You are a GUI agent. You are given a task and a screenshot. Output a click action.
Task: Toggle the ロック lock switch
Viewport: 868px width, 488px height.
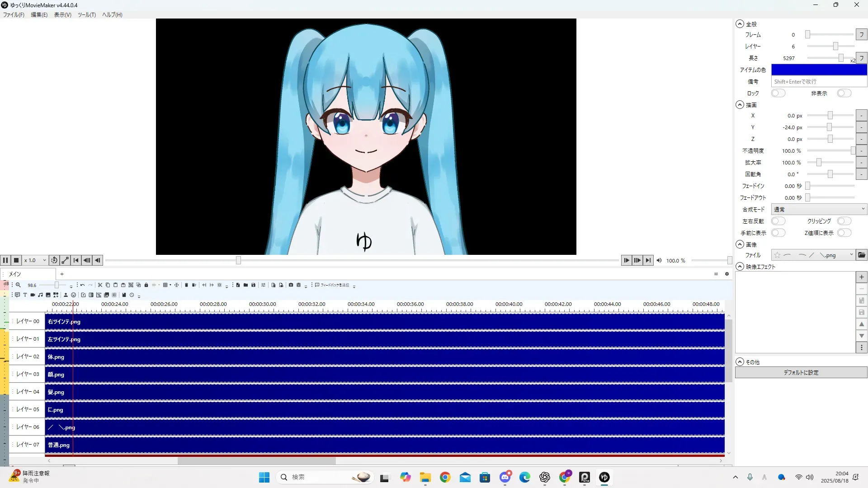click(x=778, y=93)
